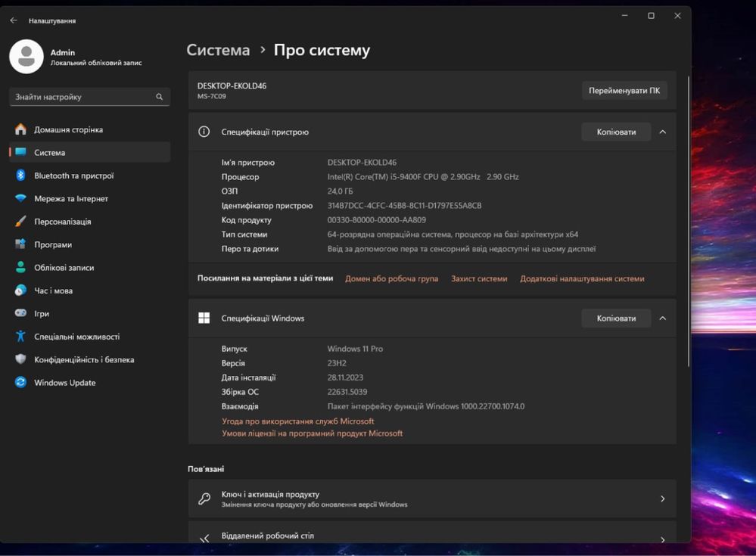Open Облікові записи settings page

pyautogui.click(x=90, y=267)
